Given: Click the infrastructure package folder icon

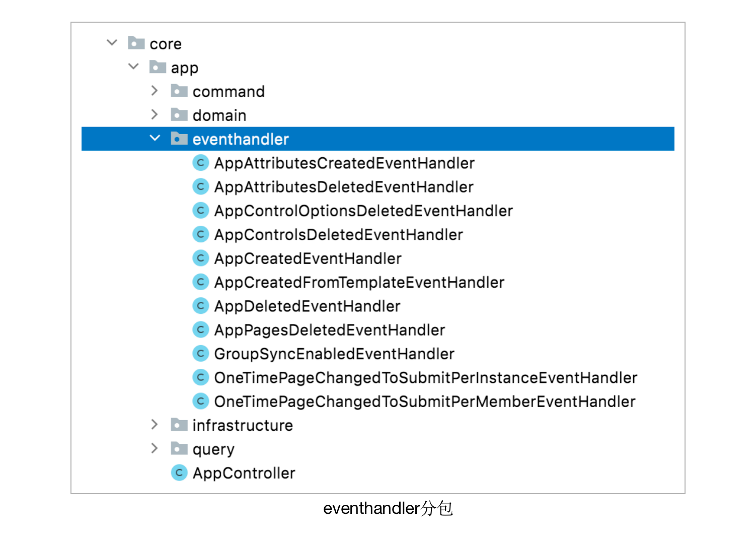Looking at the screenshot, I should 179,425.
